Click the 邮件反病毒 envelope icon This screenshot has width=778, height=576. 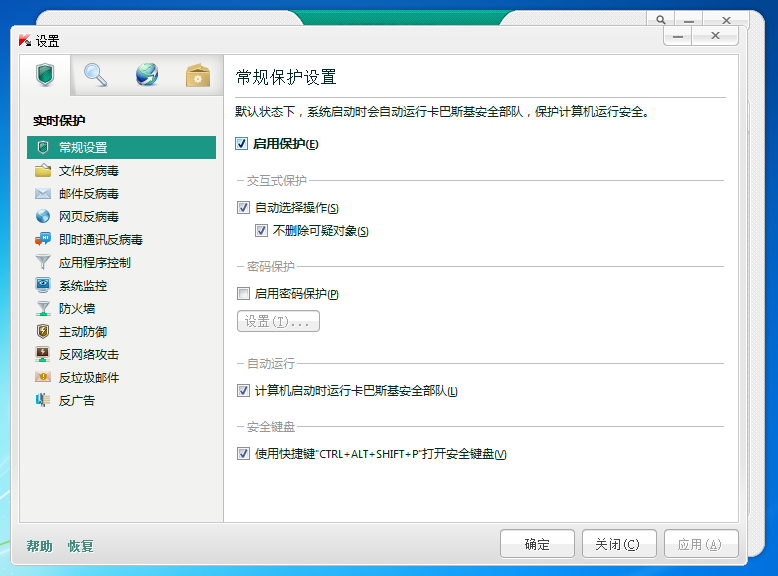43,193
